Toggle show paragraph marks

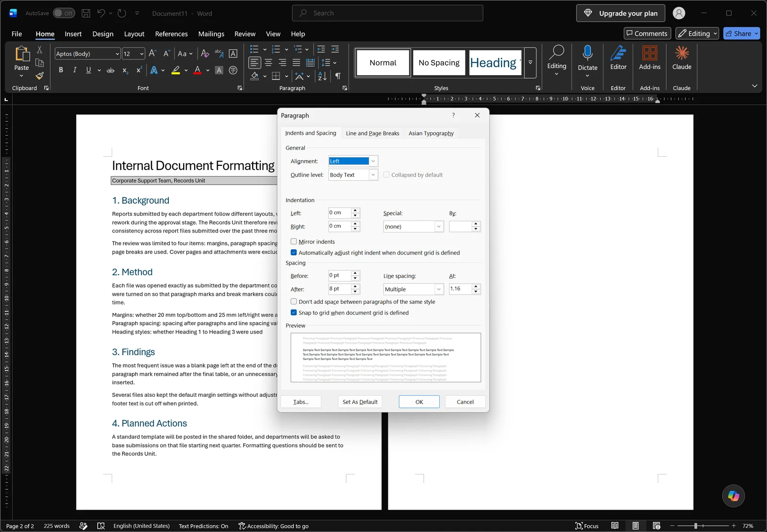click(338, 76)
